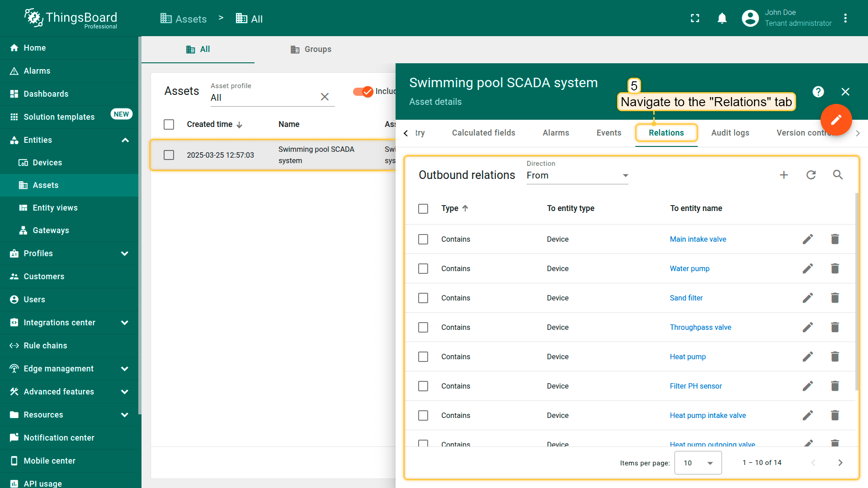Viewport: 868px width, 488px height.
Task: Toggle the Include customer entities switch
Action: (363, 91)
